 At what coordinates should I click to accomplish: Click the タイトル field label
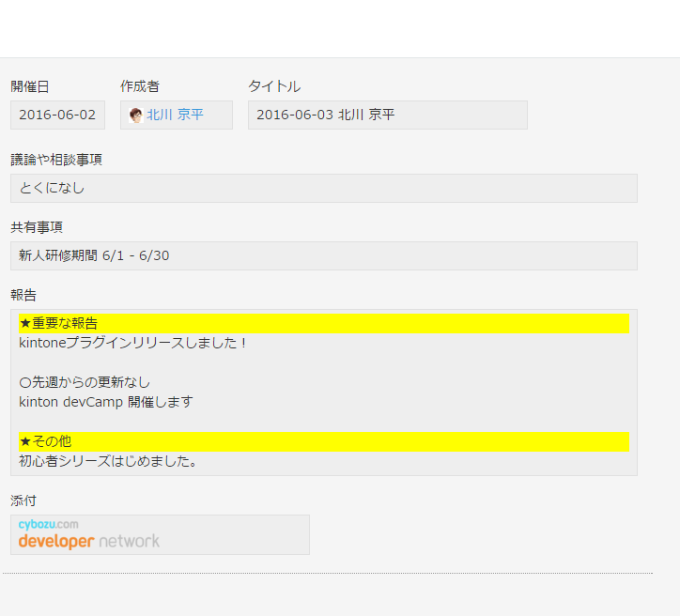click(x=274, y=86)
